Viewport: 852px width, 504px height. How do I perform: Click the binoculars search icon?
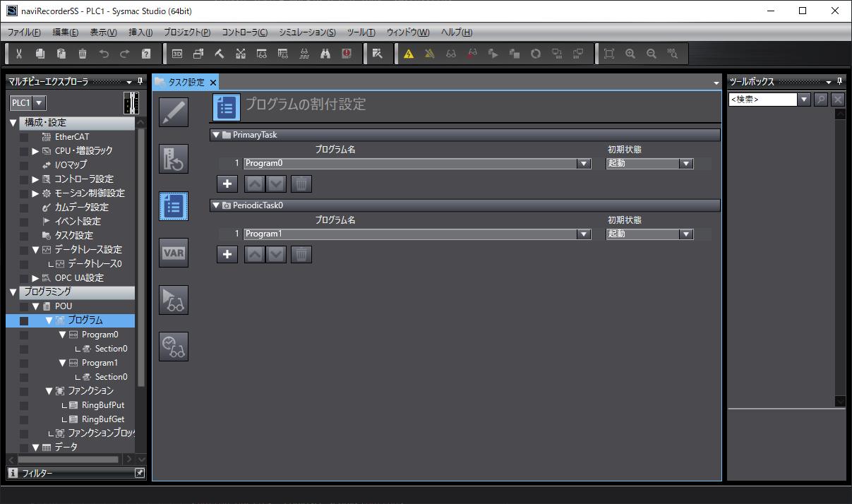325,54
